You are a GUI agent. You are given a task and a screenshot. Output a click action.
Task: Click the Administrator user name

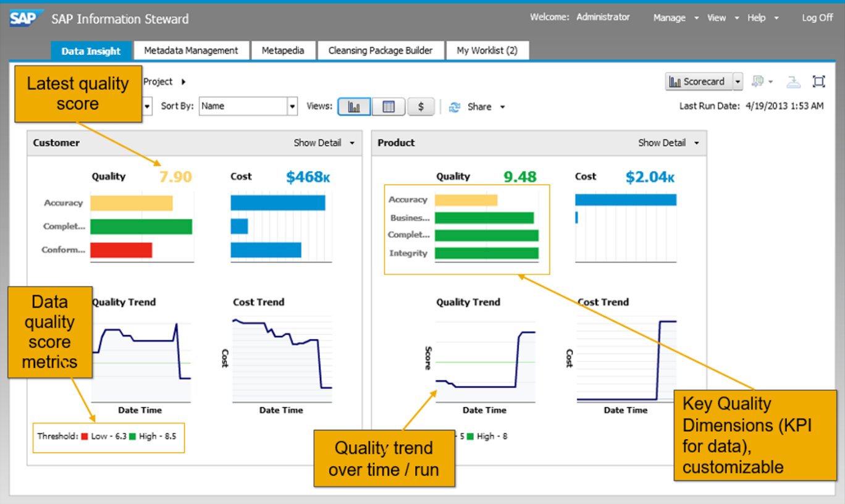click(603, 17)
